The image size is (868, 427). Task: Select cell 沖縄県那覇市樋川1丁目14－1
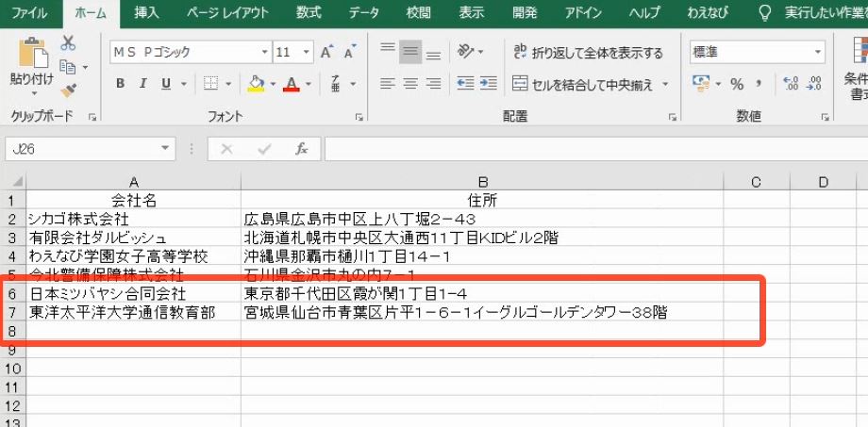[482, 256]
